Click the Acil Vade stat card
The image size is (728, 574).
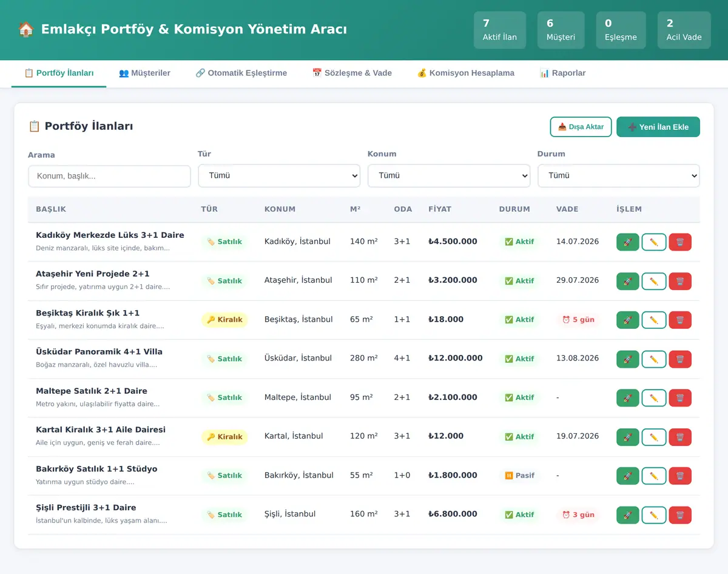(684, 30)
